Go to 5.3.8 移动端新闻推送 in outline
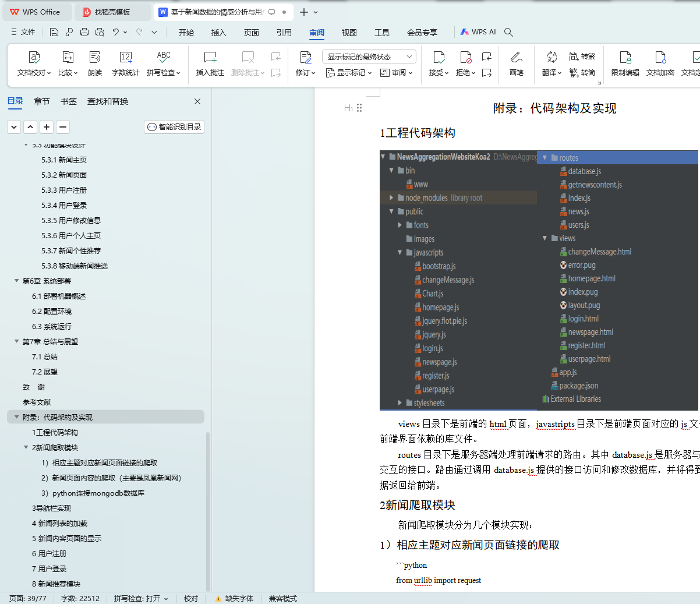This screenshot has height=604, width=700. click(75, 266)
